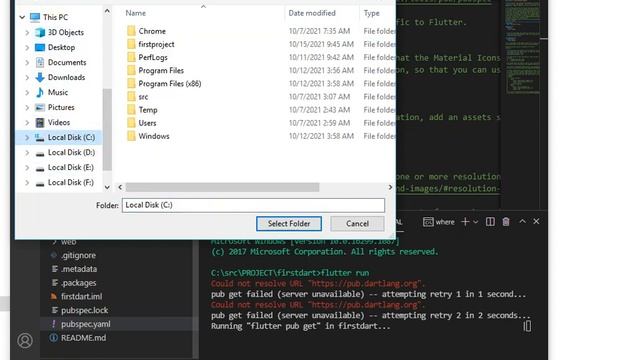Image resolution: width=640 pixels, height=360 pixels.
Task: Click the Videos film icon
Action: [40, 122]
